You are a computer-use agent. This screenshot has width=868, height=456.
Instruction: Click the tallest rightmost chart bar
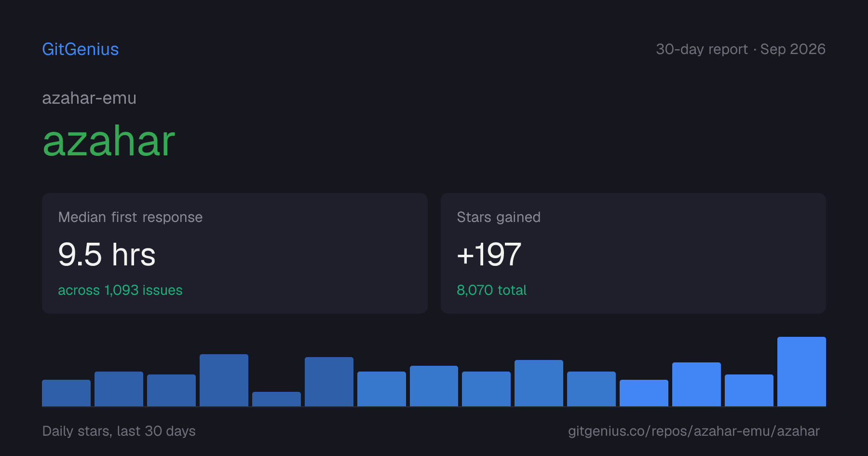tap(801, 372)
